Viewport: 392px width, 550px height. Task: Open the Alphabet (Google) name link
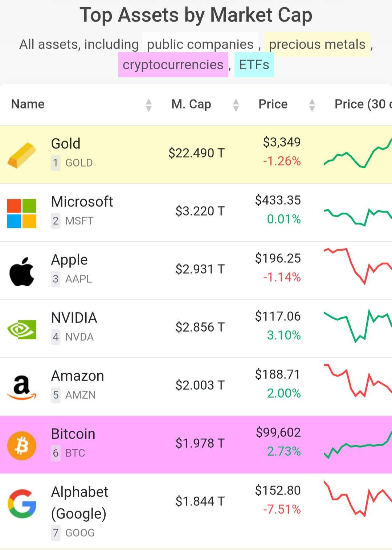pos(79,503)
